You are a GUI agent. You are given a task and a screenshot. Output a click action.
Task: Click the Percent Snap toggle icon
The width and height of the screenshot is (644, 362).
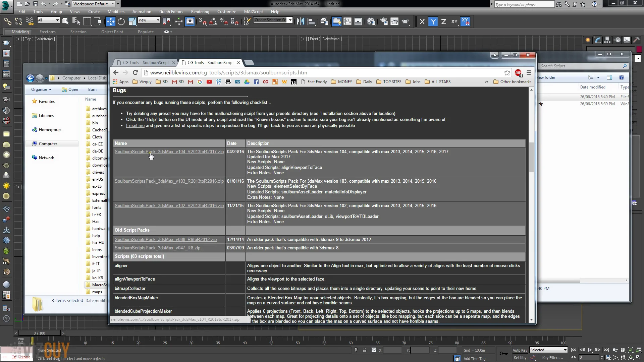224,22
